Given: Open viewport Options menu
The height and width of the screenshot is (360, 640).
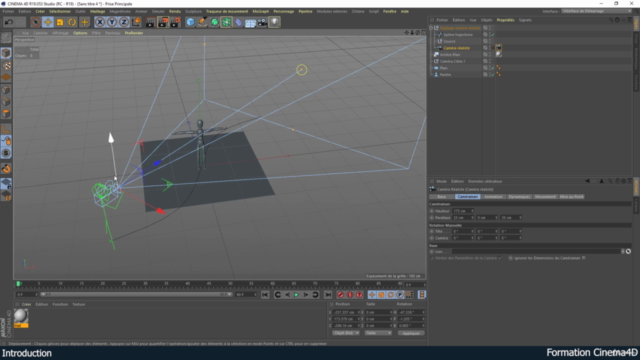Looking at the screenshot, I should click(80, 33).
